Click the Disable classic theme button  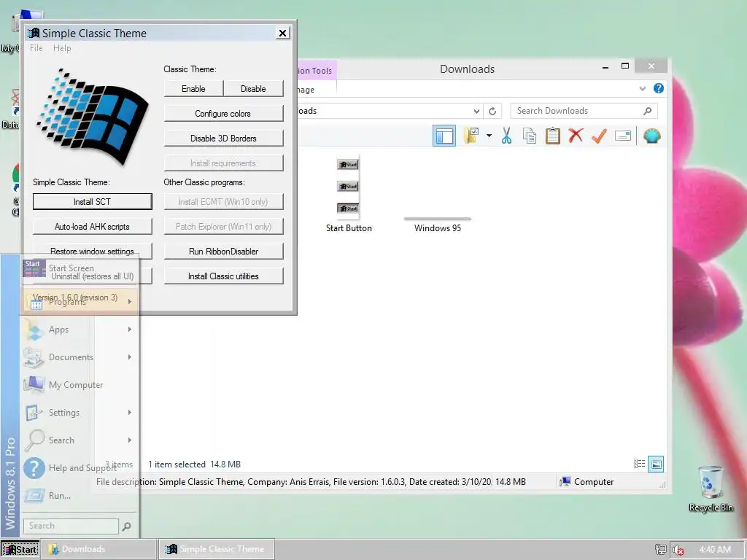click(x=253, y=89)
